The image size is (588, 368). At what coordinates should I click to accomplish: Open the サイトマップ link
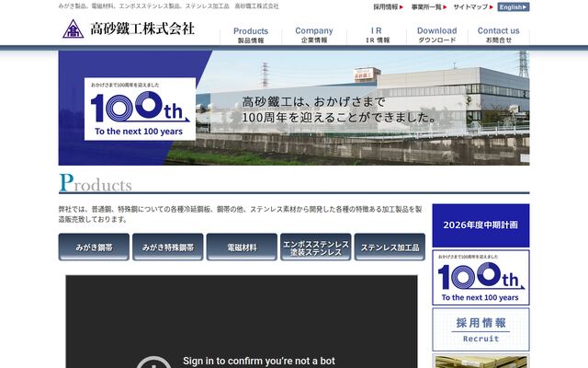tap(473, 6)
